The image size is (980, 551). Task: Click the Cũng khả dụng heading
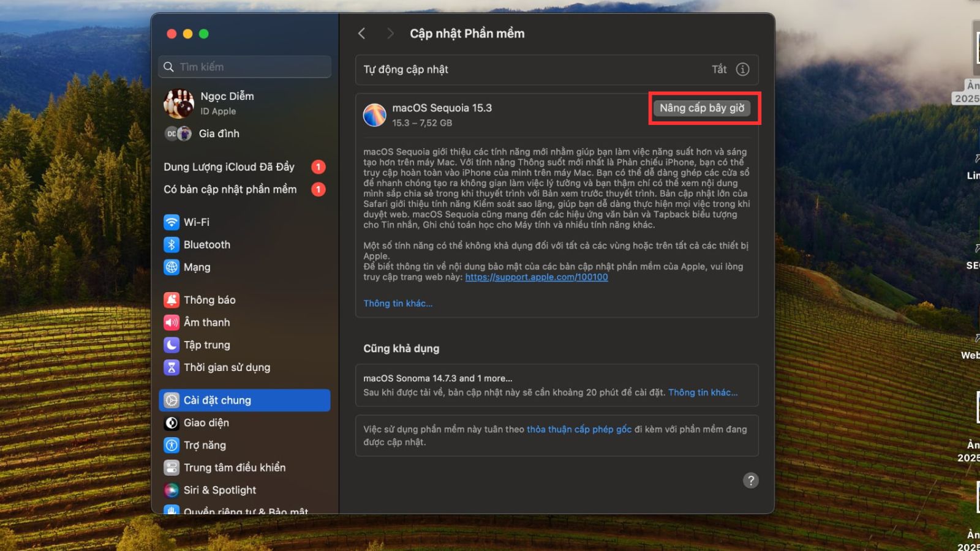click(x=401, y=348)
